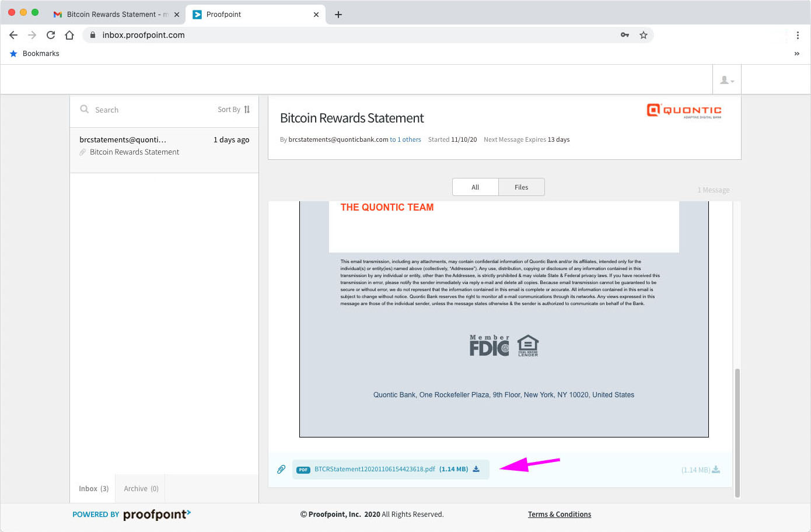This screenshot has height=532, width=811.
Task: Click 'Next Message Expires 13 days' text
Action: tap(527, 139)
